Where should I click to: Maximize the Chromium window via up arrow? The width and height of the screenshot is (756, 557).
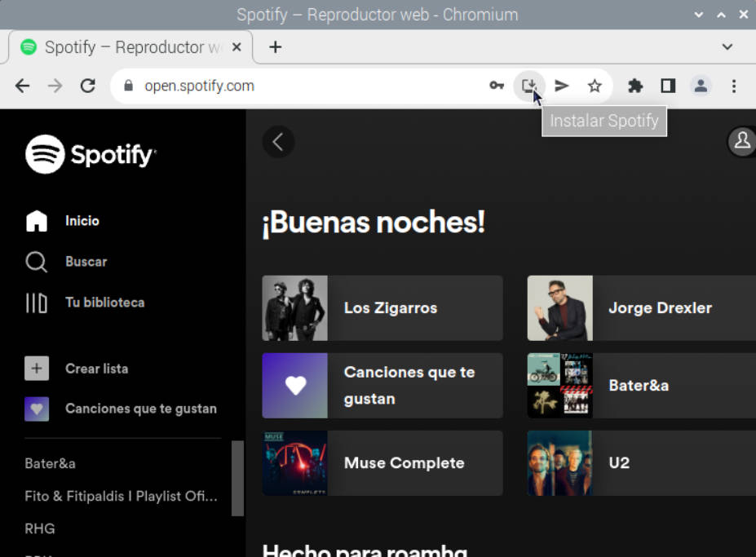pyautogui.click(x=721, y=15)
